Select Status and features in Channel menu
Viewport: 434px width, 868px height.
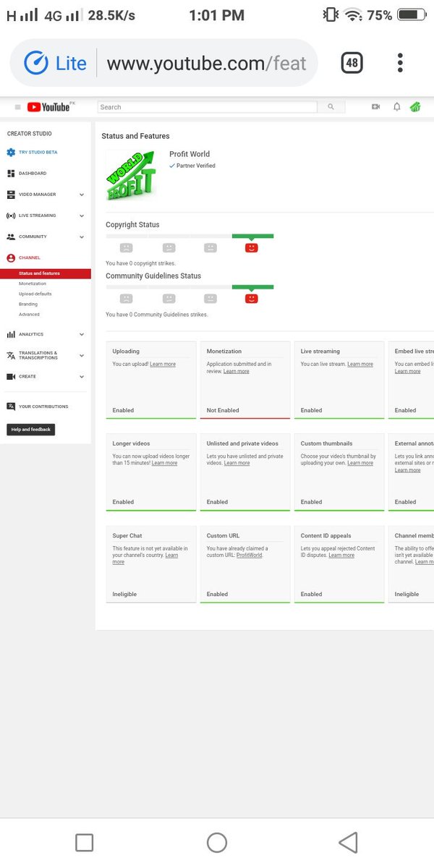point(46,273)
